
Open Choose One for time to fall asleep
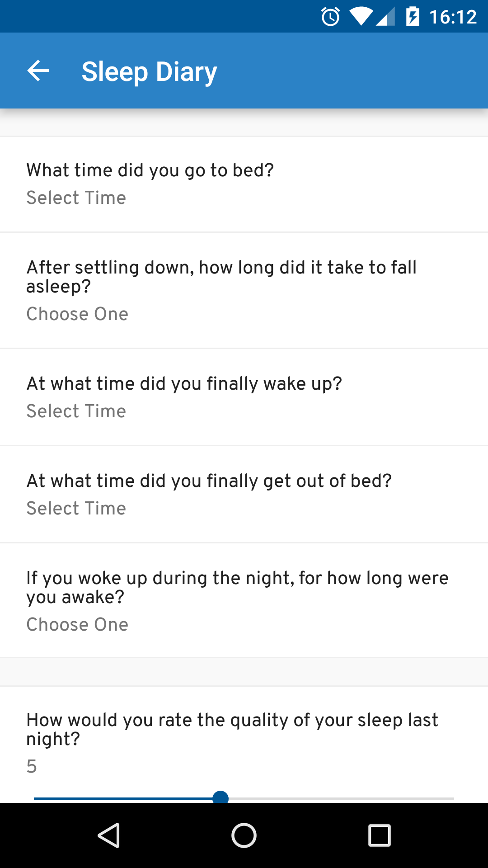coord(77,314)
